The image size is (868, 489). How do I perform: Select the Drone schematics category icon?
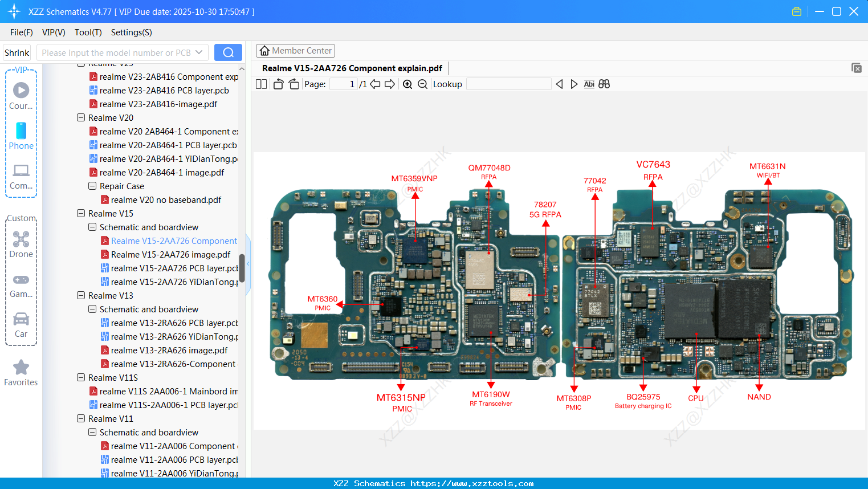tap(21, 239)
